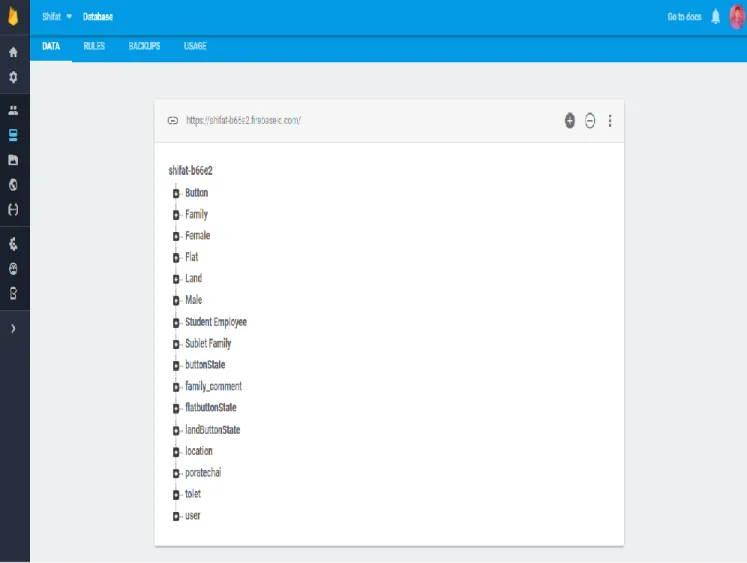747x563 pixels.
Task: Open the Test Lab icon in sidebar
Action: 13,244
